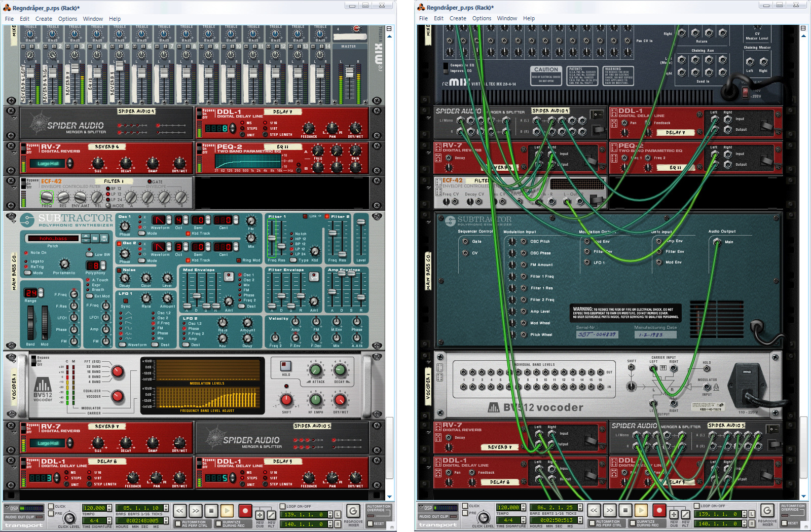This screenshot has height=532, width=811.
Task: Click Hold button on BV512 vocoder
Action: coord(286,366)
